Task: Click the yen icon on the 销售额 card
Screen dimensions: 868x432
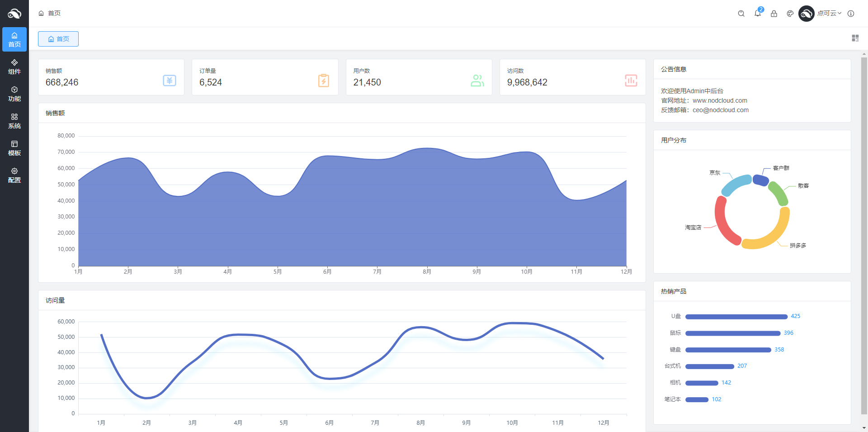Action: (170, 81)
